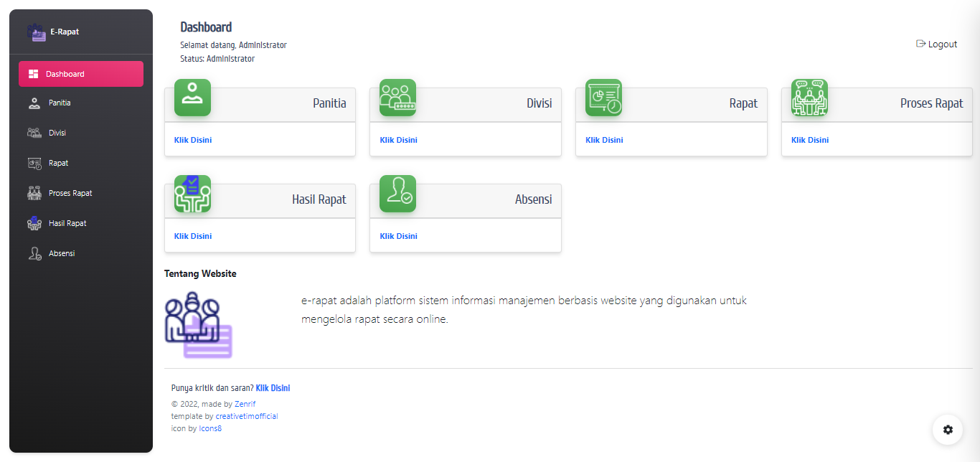The image size is (980, 462).
Task: Open Panitia from the sidebar menu
Action: [x=60, y=103]
